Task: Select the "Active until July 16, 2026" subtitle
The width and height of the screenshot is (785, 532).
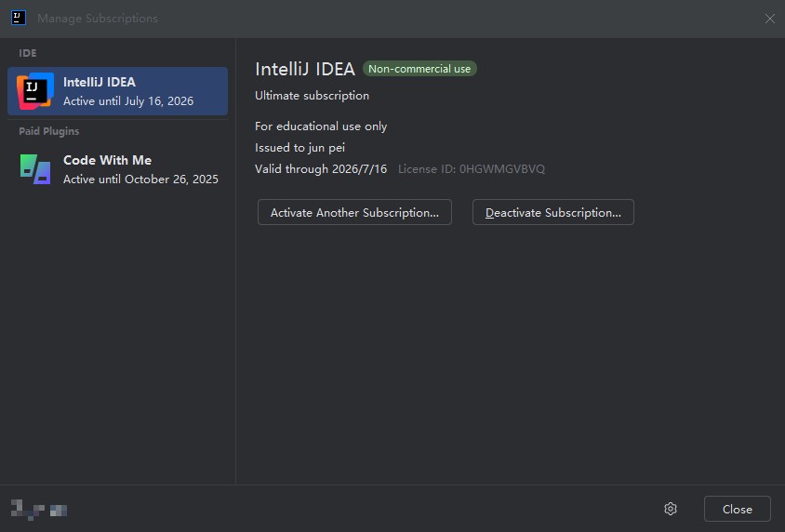Action: (x=128, y=101)
